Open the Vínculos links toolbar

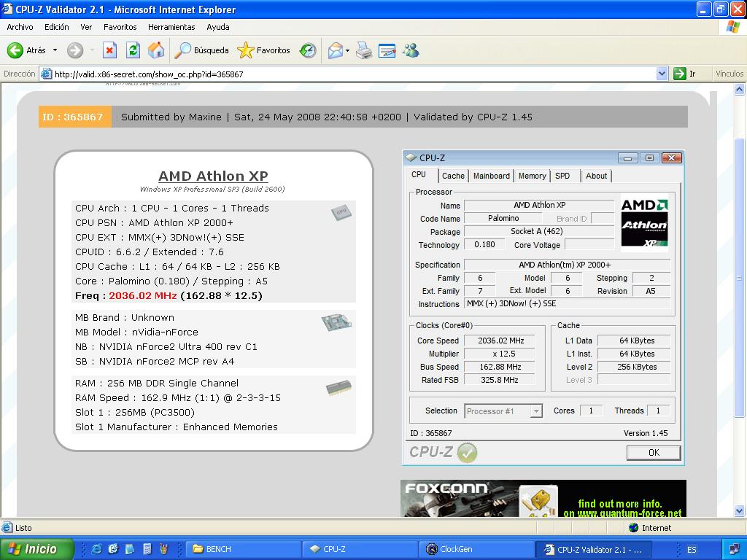[729, 74]
